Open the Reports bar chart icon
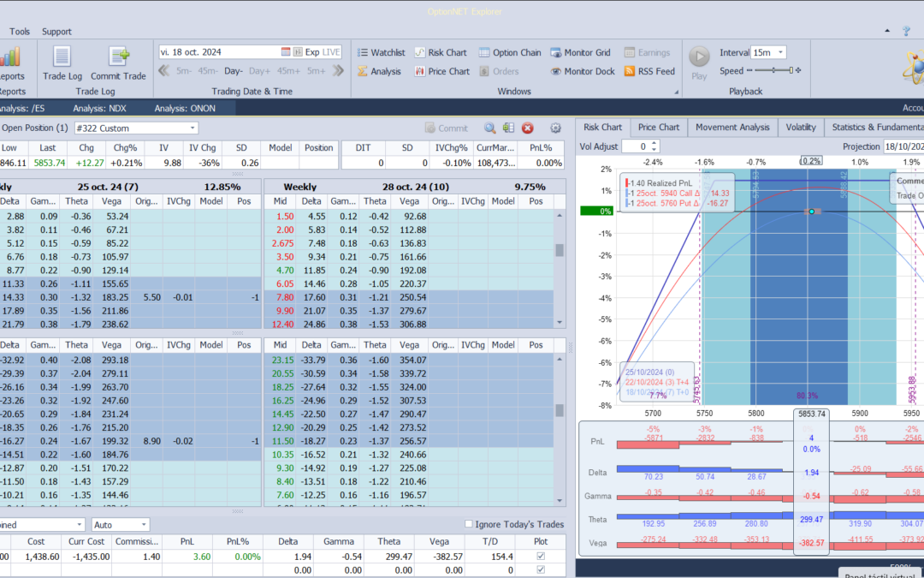Screen dimensions: 924x578 (x=10, y=57)
